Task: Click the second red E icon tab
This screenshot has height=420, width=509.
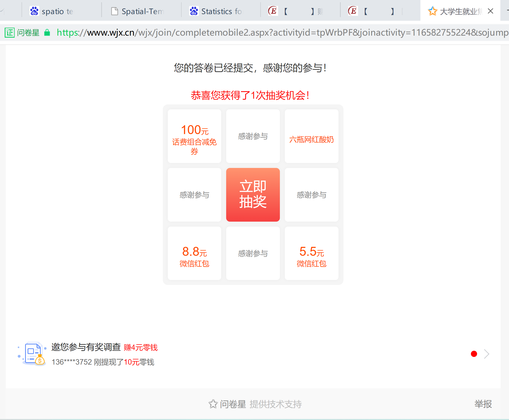Action: (x=353, y=11)
